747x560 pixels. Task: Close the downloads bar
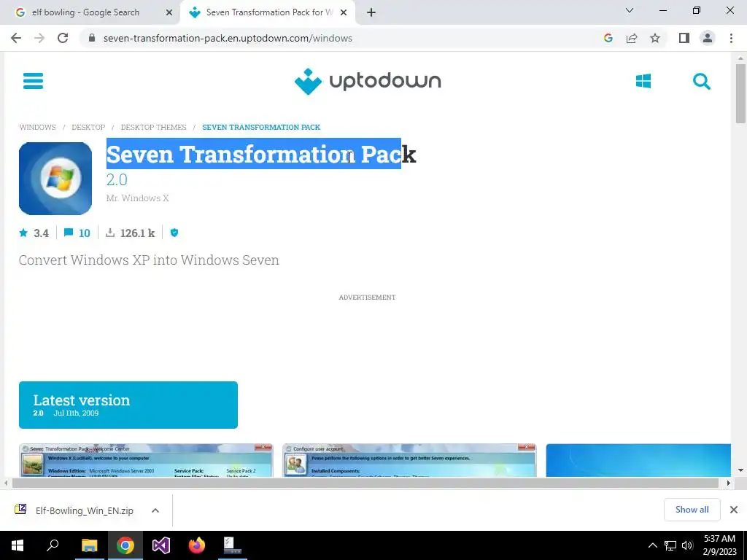[x=734, y=510]
